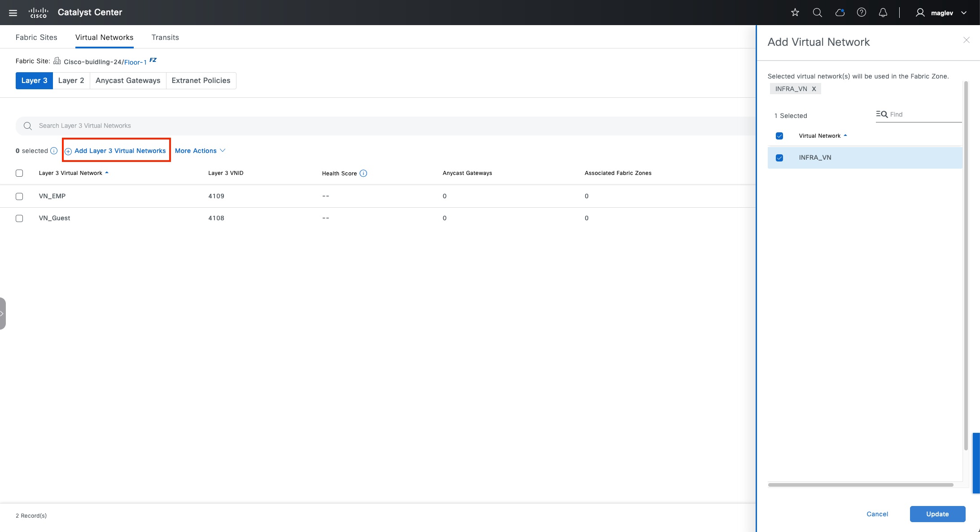Viewport: 980px width, 532px height.
Task: Open the global search magnifier icon
Action: [x=817, y=13]
